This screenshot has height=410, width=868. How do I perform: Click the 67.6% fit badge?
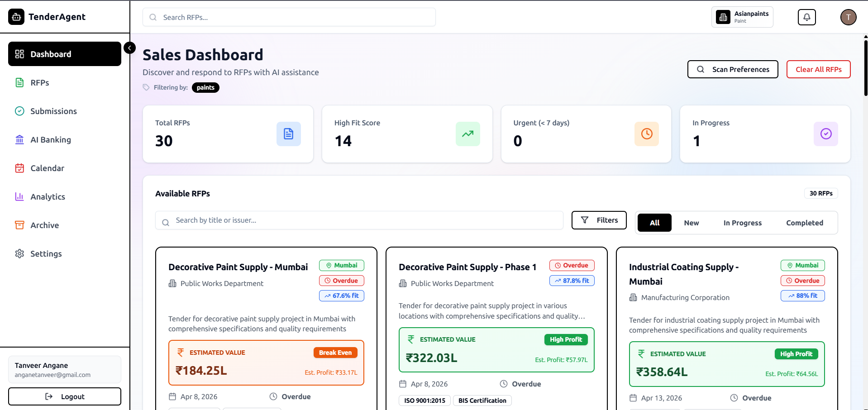[342, 296]
